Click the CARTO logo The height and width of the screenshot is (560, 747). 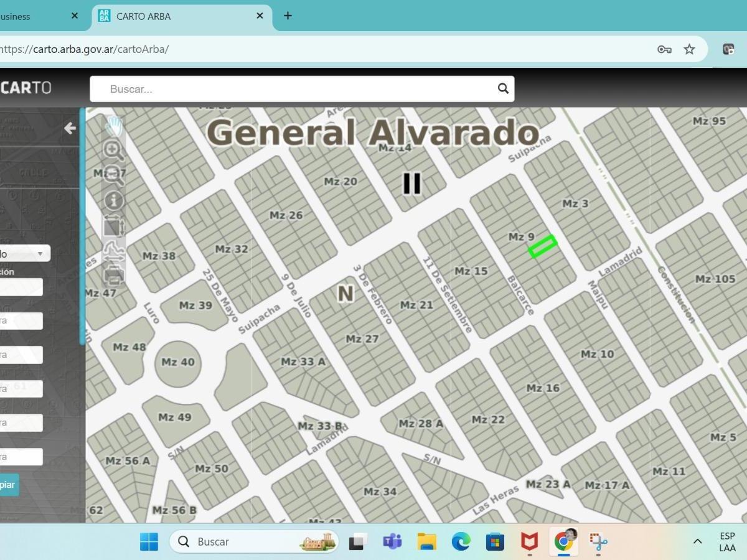click(x=26, y=88)
